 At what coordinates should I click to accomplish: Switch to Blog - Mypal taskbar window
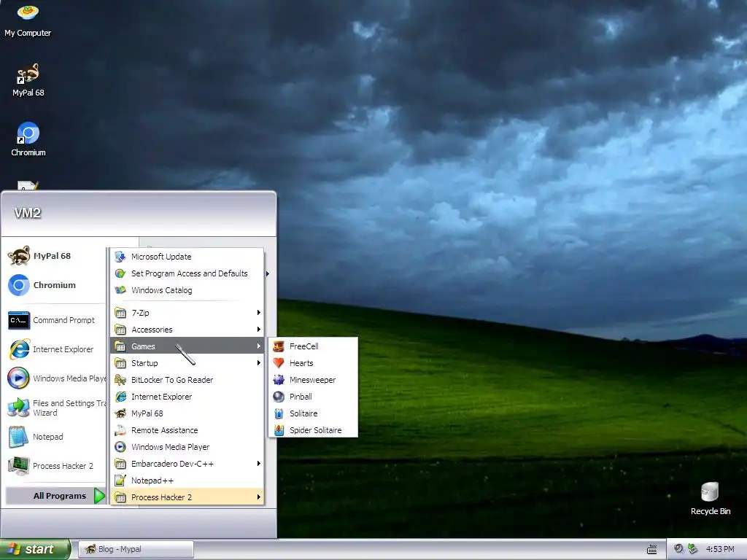136,549
